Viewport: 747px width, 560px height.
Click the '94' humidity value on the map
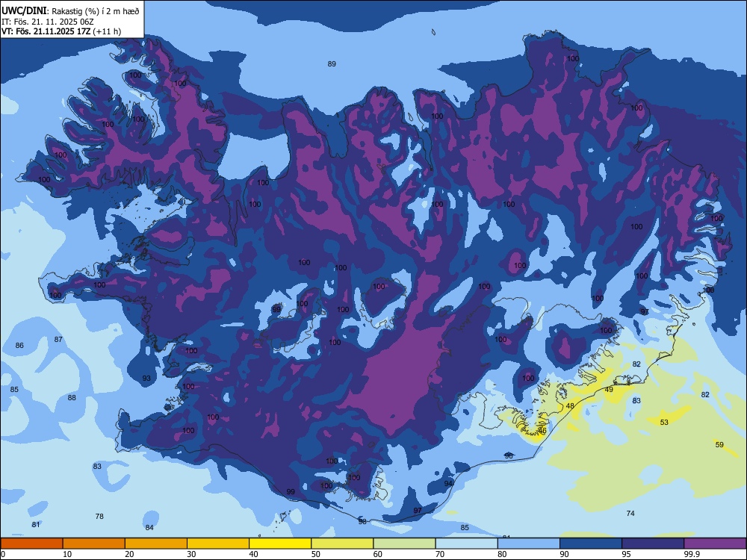(448, 483)
